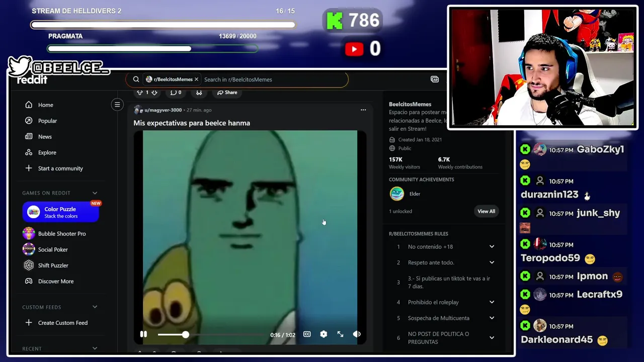Screen dimensions: 644x362
Task: Click View All achievements
Action: (486, 211)
